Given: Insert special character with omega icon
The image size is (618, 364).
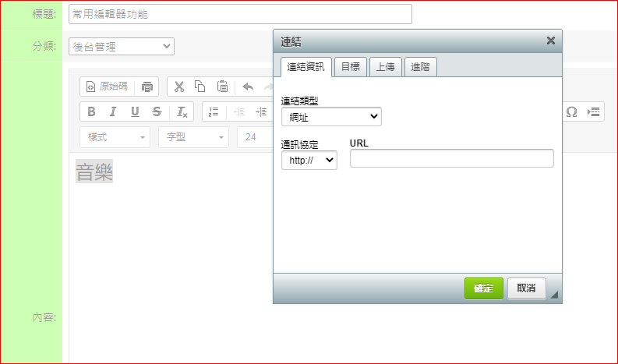Looking at the screenshot, I should [571, 111].
